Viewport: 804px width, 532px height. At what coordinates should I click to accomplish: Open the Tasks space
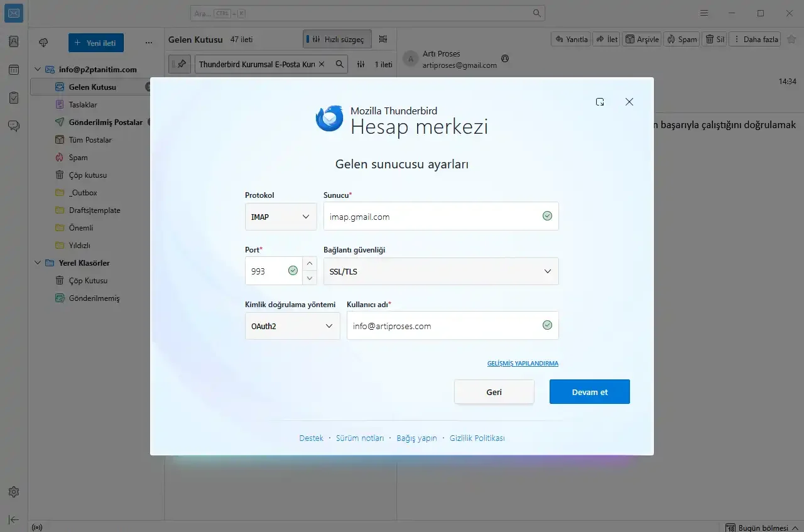(14, 98)
